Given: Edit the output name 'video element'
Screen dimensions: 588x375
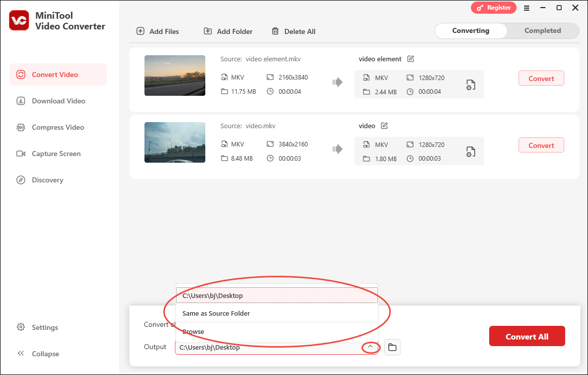Looking at the screenshot, I should (x=411, y=59).
